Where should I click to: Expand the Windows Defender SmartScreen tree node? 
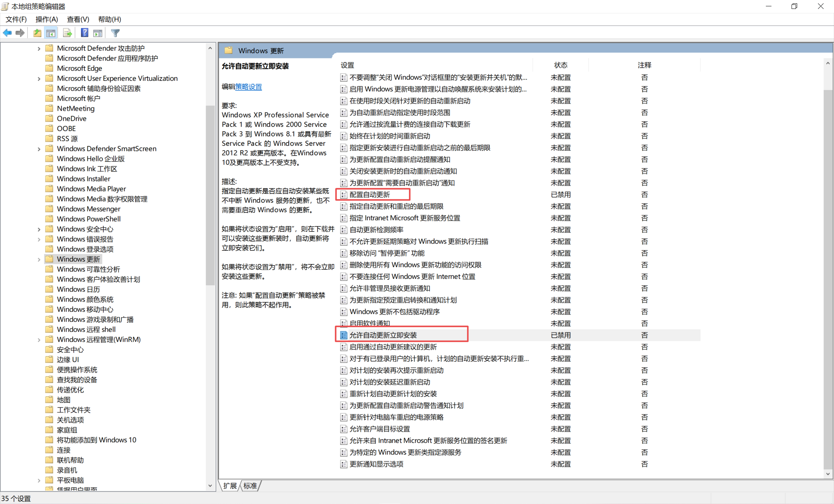(x=39, y=149)
